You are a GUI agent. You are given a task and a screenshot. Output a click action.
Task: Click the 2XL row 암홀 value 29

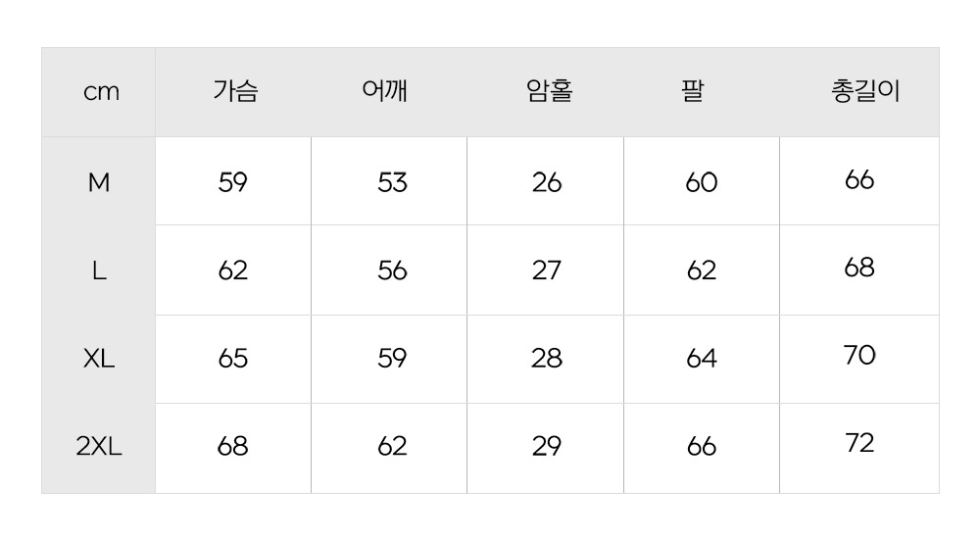(x=546, y=447)
